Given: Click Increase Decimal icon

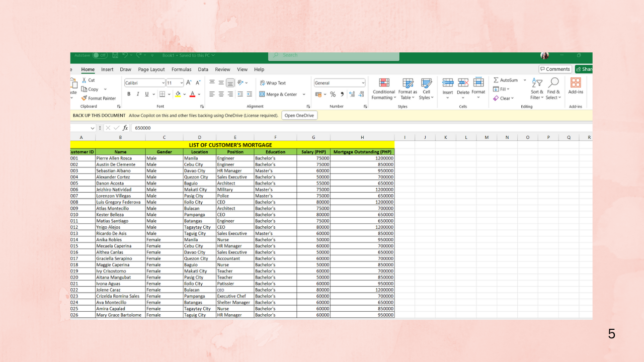Looking at the screenshot, I should point(352,94).
